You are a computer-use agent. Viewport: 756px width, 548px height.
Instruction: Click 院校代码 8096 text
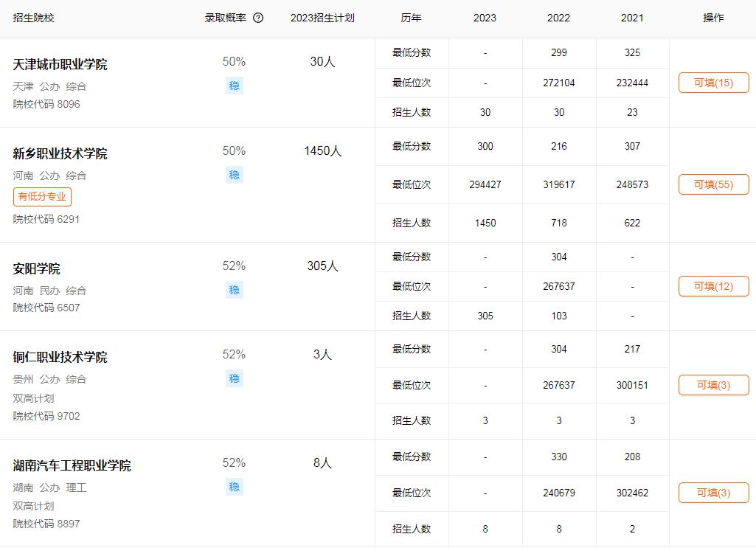(x=46, y=104)
